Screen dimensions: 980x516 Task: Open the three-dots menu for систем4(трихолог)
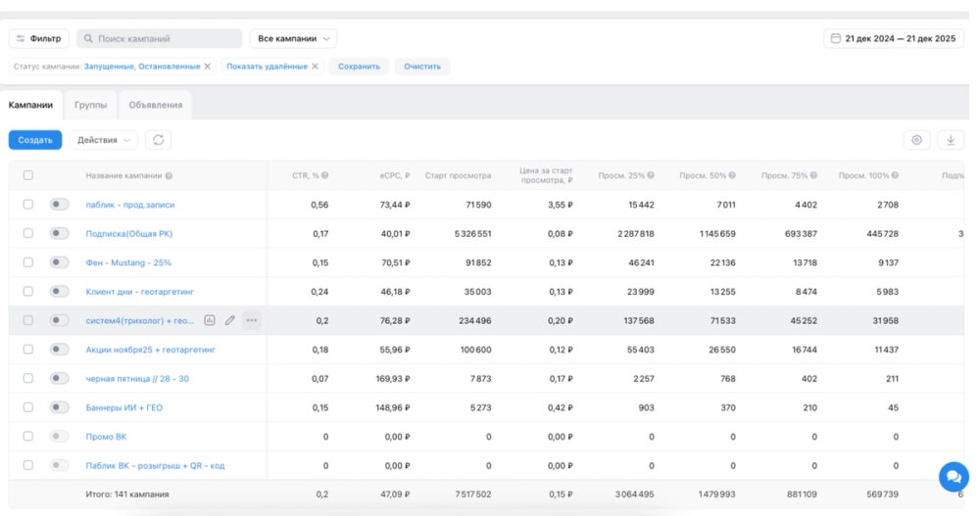click(251, 320)
